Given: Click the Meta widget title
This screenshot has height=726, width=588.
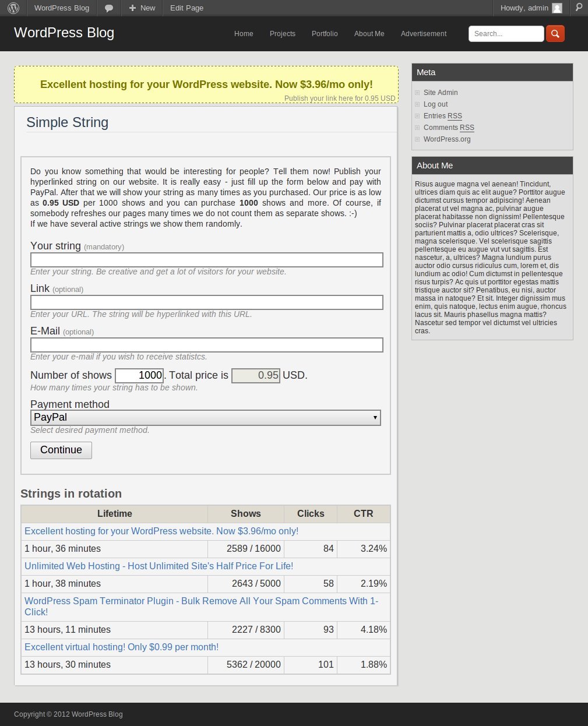Looking at the screenshot, I should [x=426, y=72].
